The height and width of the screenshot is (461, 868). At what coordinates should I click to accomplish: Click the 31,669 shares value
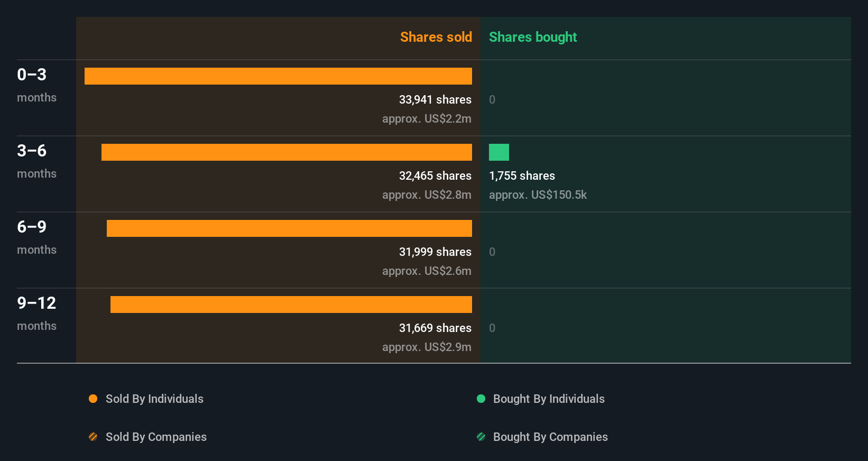[435, 328]
